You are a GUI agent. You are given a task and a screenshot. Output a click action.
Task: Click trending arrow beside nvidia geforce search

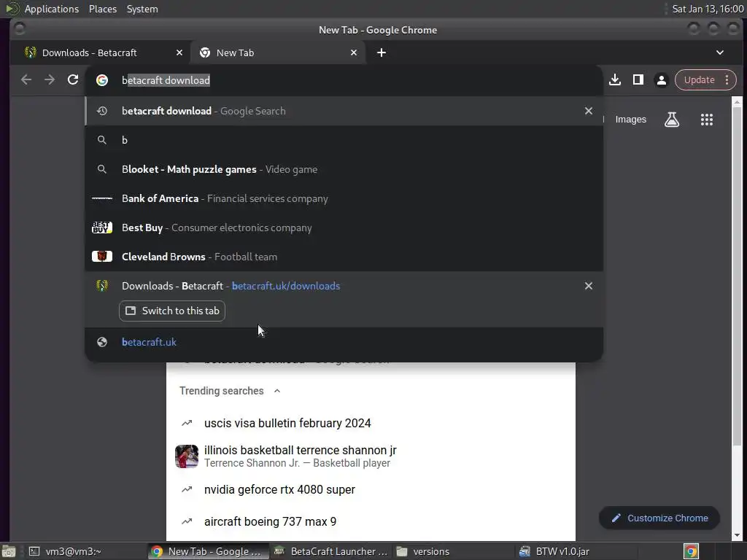click(187, 489)
